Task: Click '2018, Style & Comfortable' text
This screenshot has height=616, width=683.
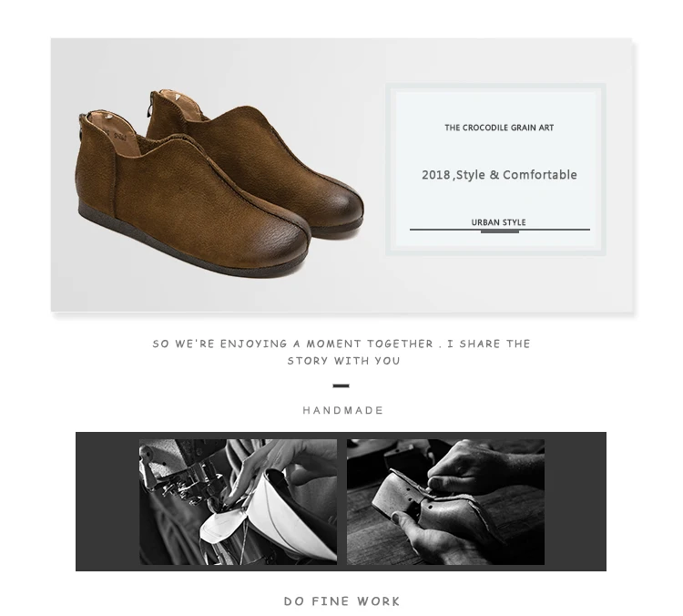Action: click(499, 175)
